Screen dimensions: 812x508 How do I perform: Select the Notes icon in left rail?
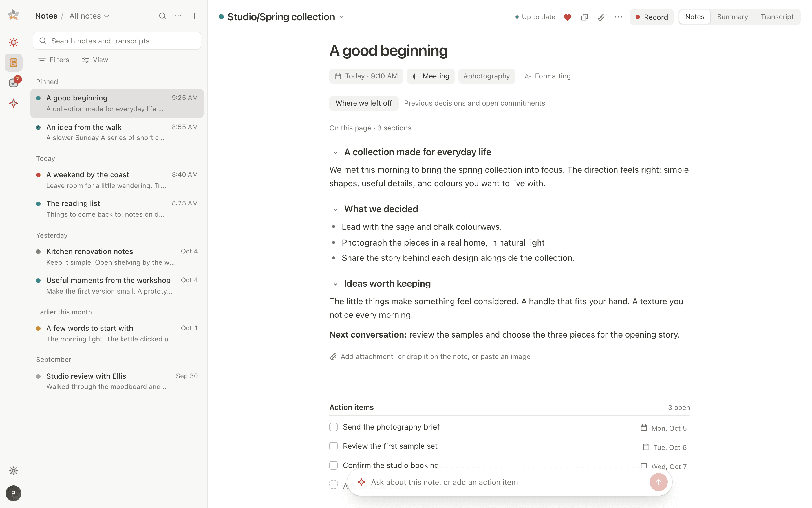tap(14, 62)
